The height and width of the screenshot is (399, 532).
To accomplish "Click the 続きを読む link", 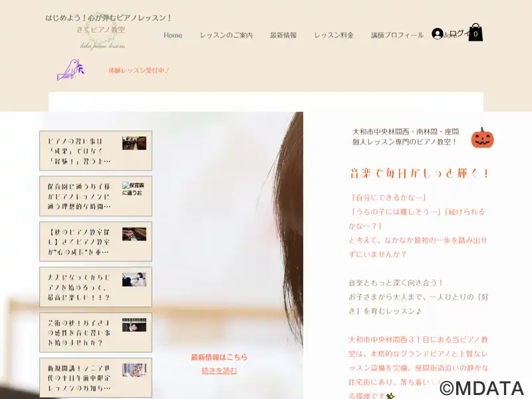I will click(x=219, y=370).
